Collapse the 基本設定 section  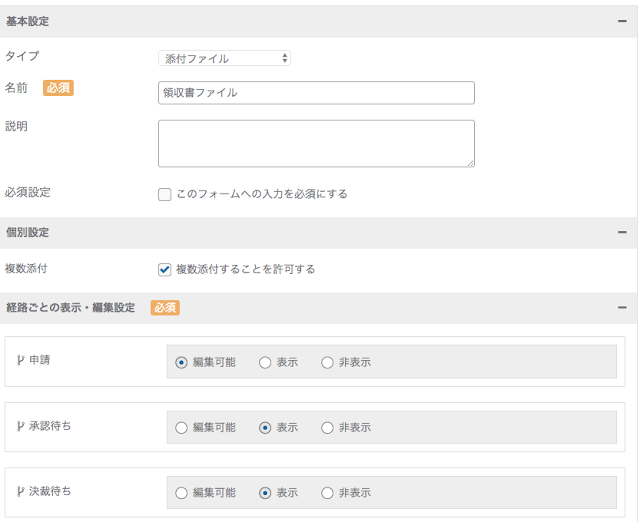coord(622,21)
